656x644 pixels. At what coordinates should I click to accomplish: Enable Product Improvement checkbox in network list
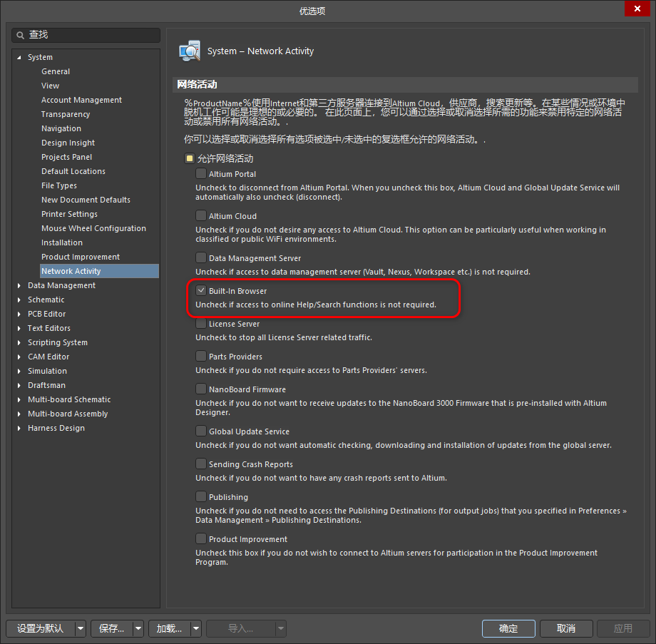(201, 538)
